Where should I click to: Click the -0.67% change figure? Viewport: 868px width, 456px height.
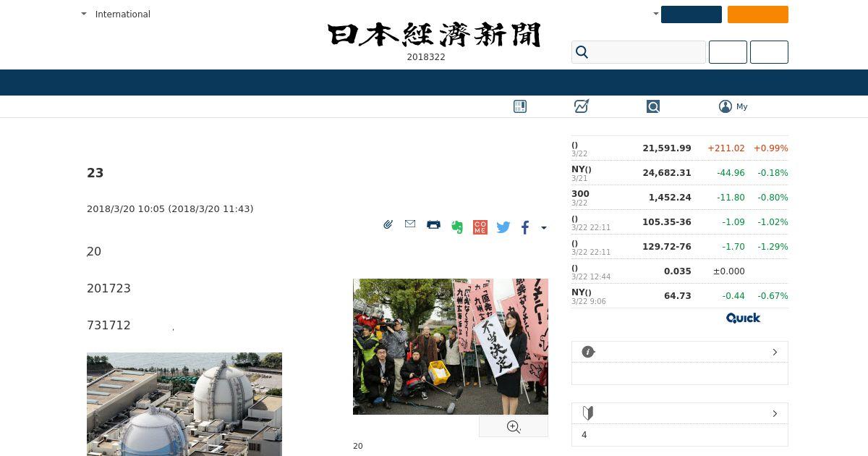(x=773, y=295)
